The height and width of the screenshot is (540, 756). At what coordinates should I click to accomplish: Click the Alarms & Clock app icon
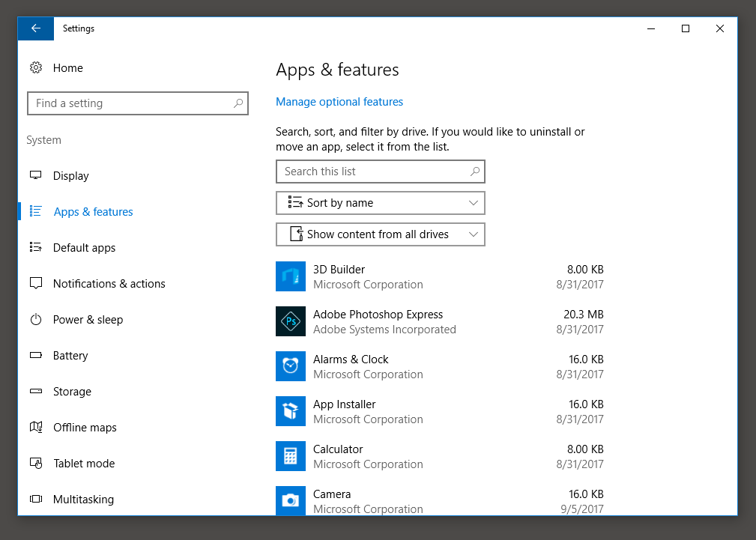tap(291, 366)
